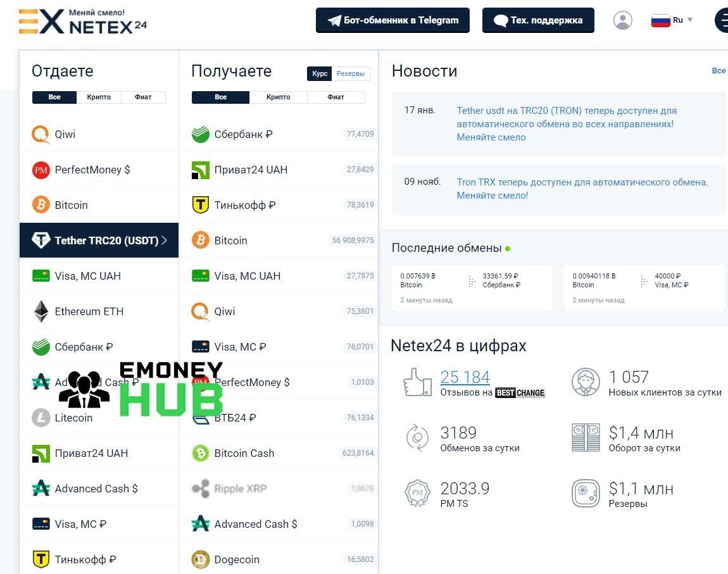Select Все tab under Получаете
Image resolution: width=728 pixels, height=574 pixels.
[x=220, y=97]
